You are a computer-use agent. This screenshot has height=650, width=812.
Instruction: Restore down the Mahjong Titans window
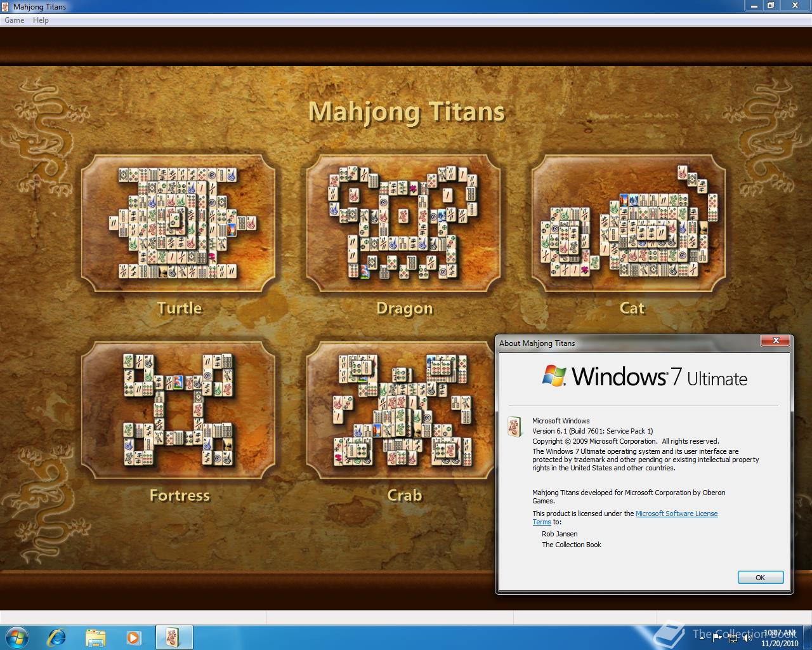771,5
